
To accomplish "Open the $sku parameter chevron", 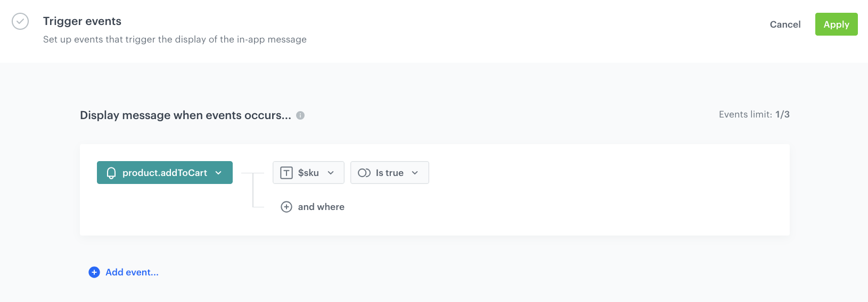I will [x=331, y=173].
